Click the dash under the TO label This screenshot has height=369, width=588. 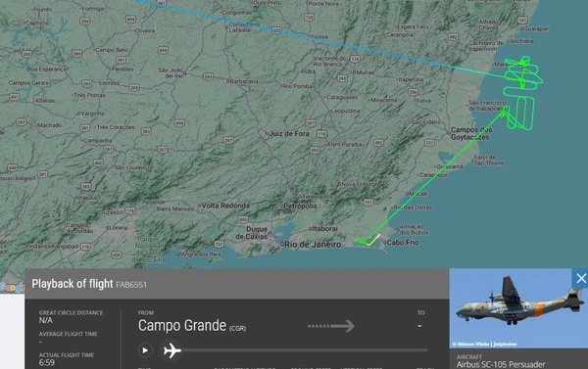click(x=419, y=326)
